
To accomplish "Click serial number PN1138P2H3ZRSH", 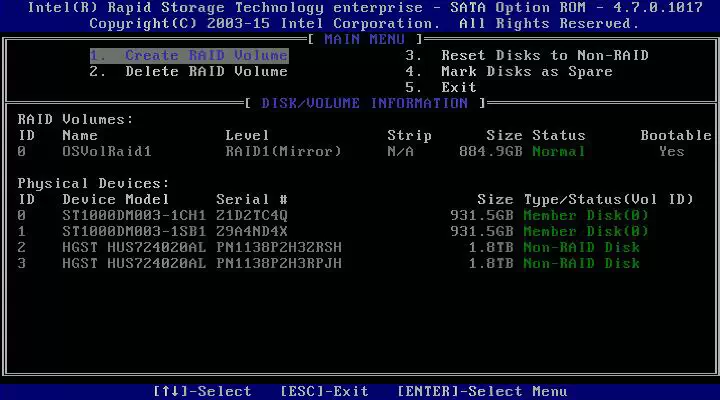I will click(x=278, y=247).
